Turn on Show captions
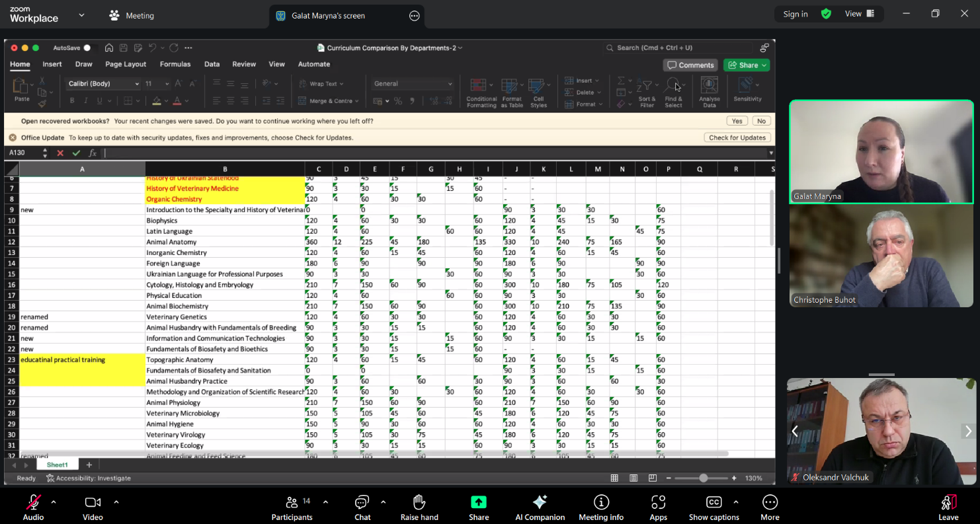 click(x=714, y=503)
